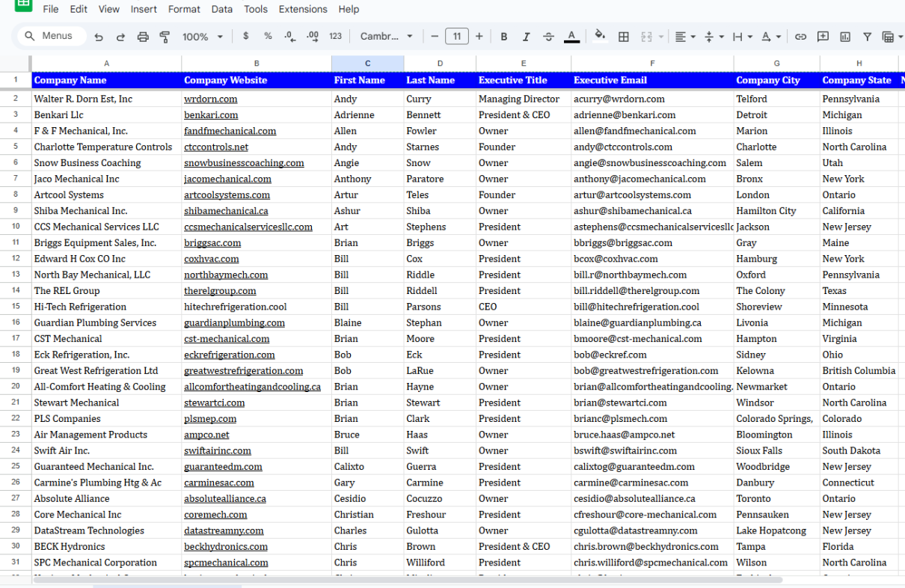Select cell 'Managing Director'
Screen dimensions: 905x588
523,99
